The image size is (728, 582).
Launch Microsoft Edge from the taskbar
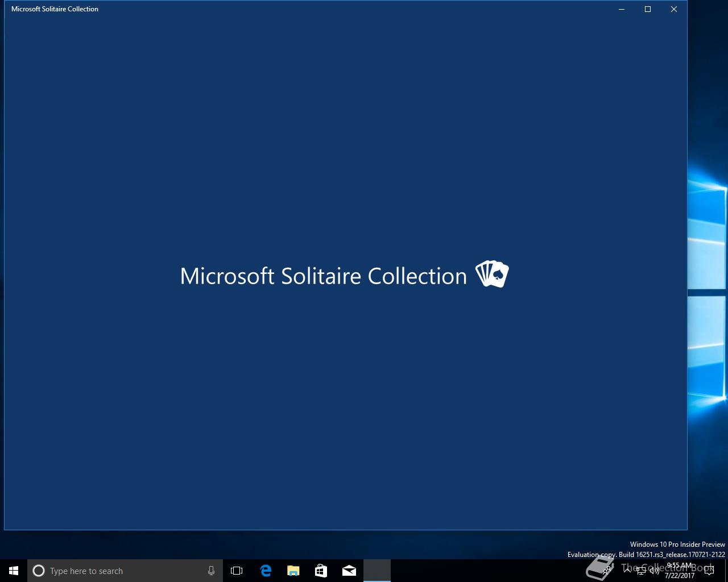[266, 571]
